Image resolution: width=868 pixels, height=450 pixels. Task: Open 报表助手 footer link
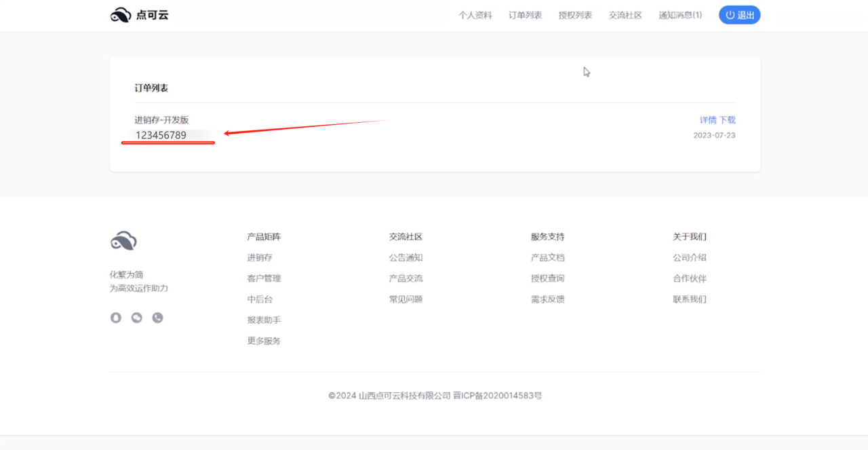264,320
